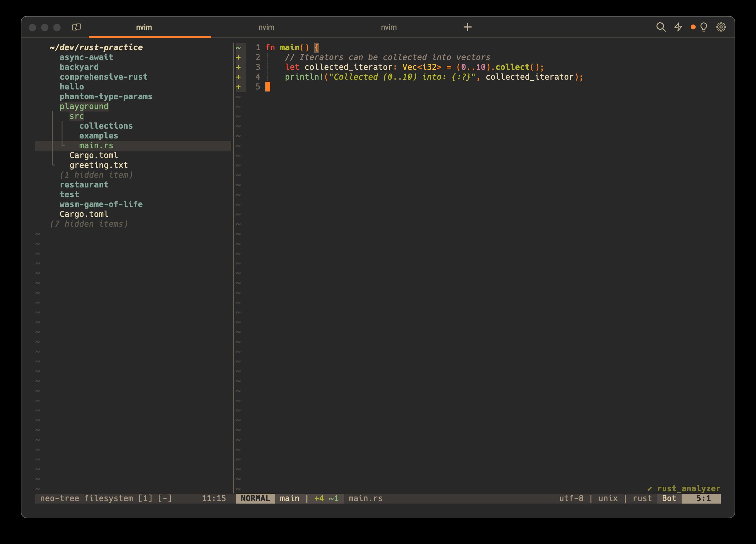
Task: Select the async-await folder
Action: [86, 57]
